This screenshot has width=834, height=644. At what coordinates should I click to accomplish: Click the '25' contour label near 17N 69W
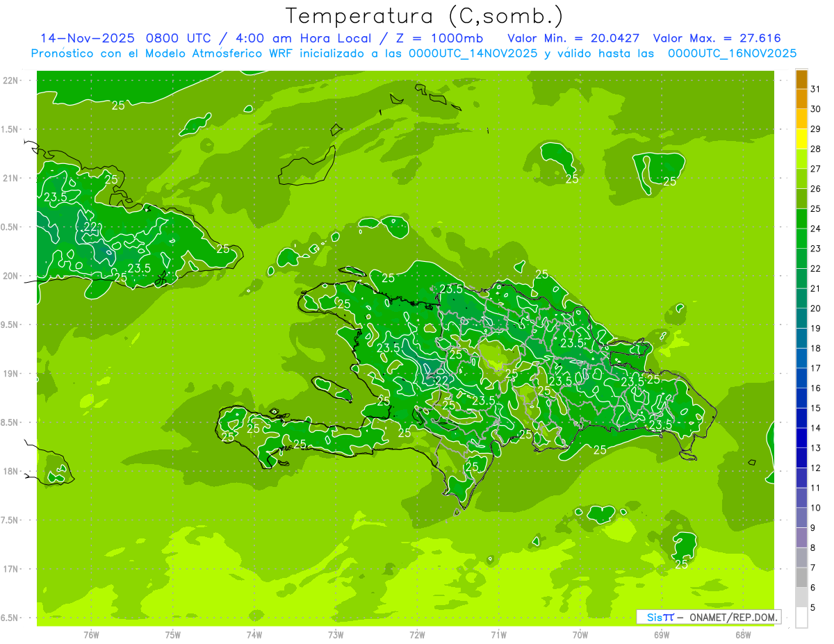(x=682, y=564)
